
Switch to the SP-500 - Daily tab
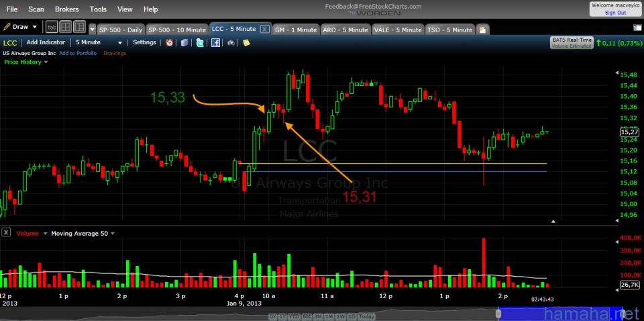(121, 30)
